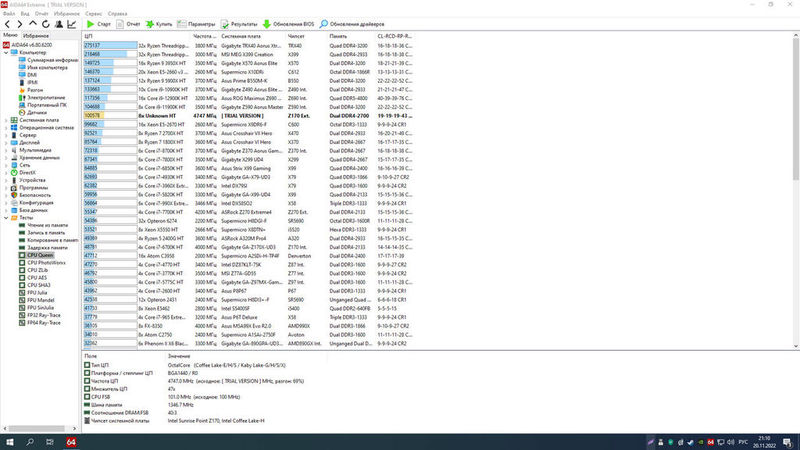Go forward with the right arrow toolbar icon
The height and width of the screenshot is (450, 800).
click(20, 24)
